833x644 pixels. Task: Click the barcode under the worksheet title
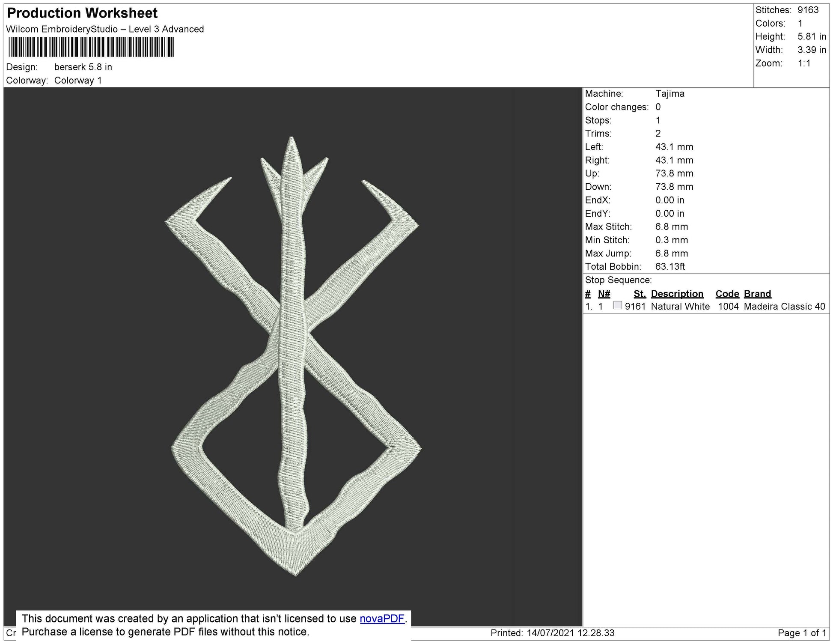pos(91,47)
